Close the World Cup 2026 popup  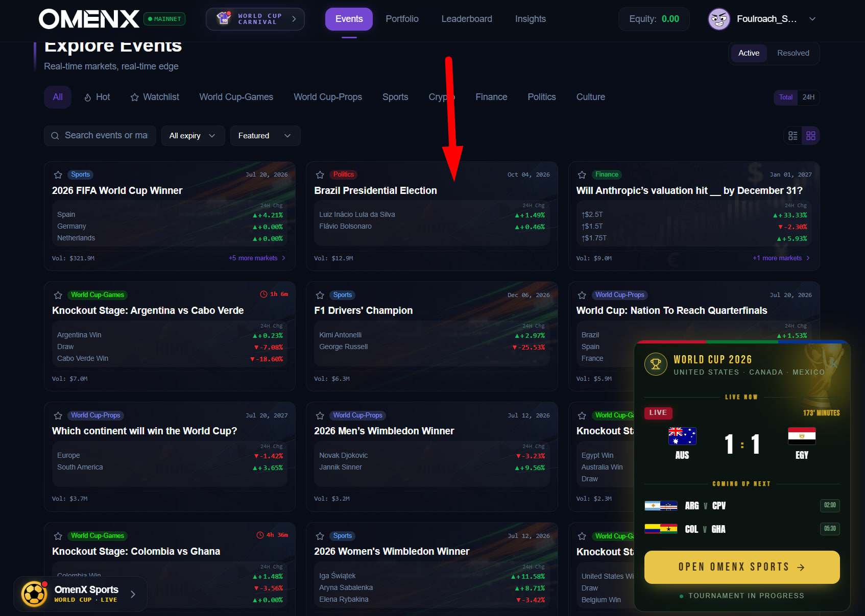[834, 364]
